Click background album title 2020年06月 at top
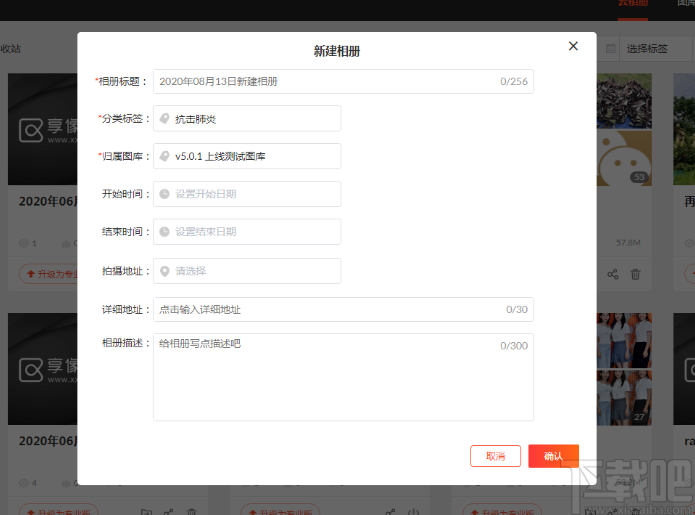The image size is (695, 515). coord(48,201)
